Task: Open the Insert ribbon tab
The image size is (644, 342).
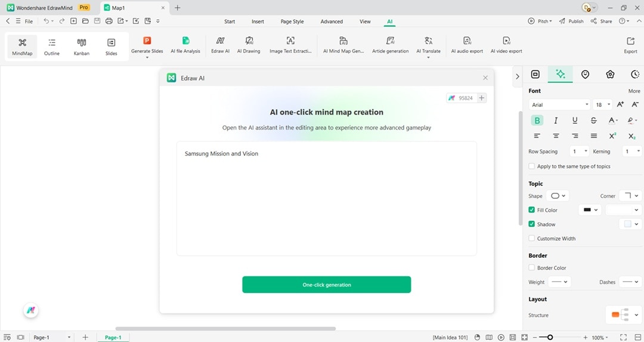Action: (x=258, y=21)
